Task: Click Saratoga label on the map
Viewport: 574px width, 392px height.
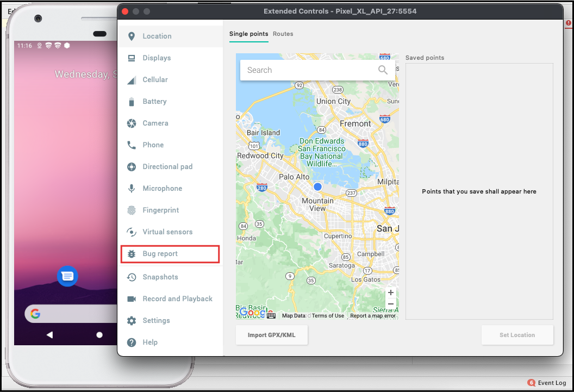Action: (341, 265)
